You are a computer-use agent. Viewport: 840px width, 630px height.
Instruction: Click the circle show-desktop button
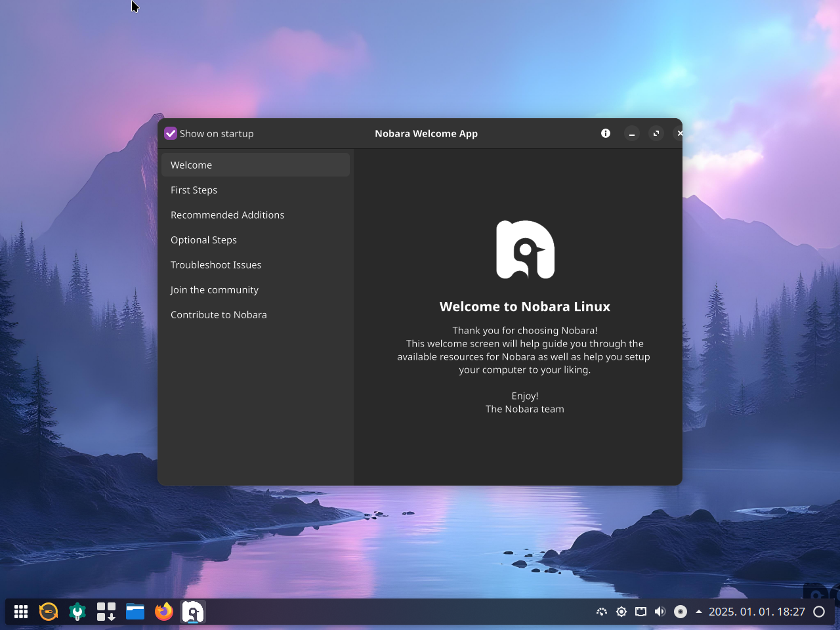pyautogui.click(x=819, y=612)
